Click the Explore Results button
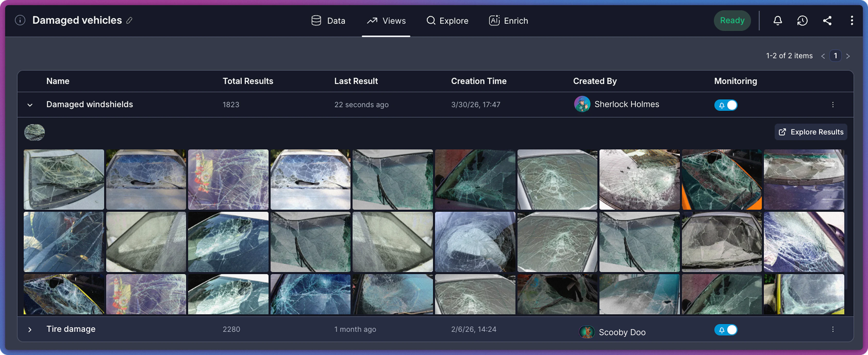This screenshot has width=868, height=355. tap(810, 132)
